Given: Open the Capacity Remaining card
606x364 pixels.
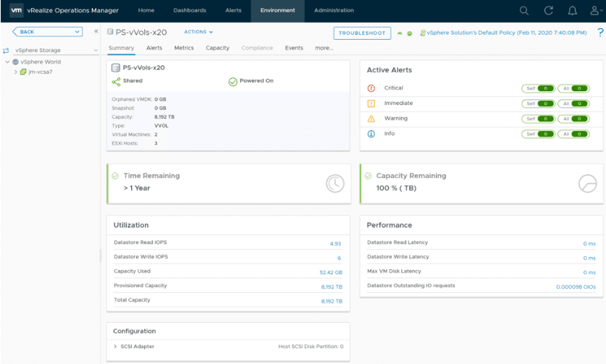Looking at the screenshot, I should pos(481,184).
